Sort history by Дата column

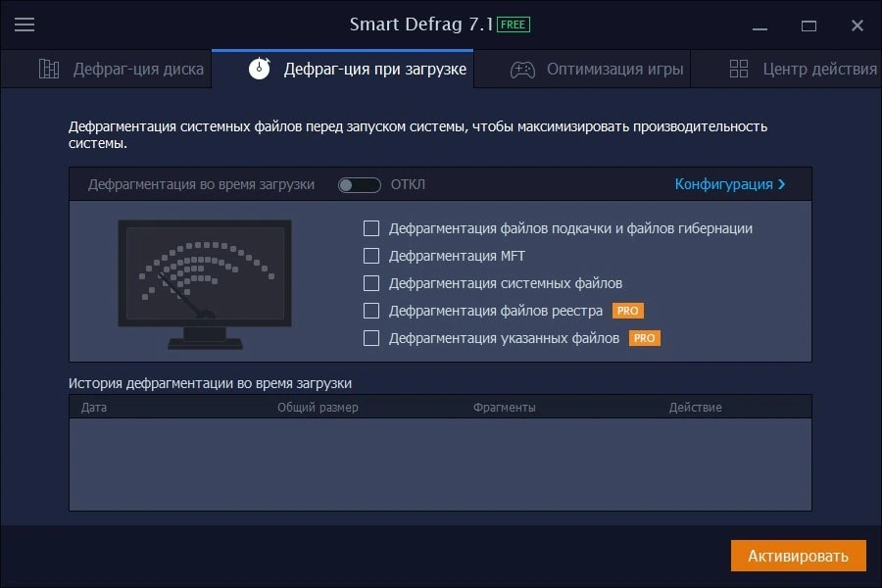(x=94, y=408)
